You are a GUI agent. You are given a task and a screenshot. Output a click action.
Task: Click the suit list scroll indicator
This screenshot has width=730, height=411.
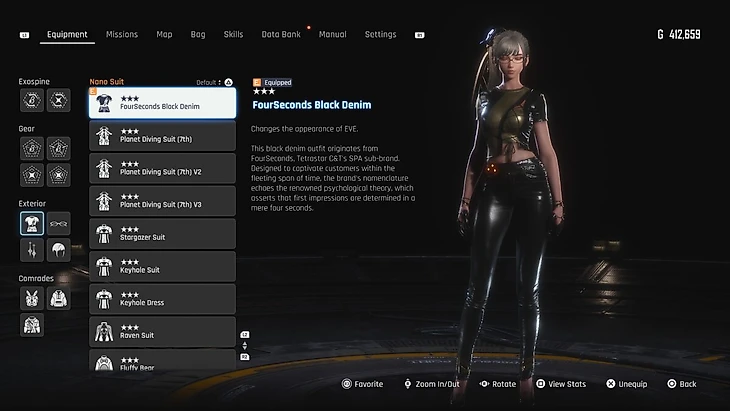click(245, 345)
